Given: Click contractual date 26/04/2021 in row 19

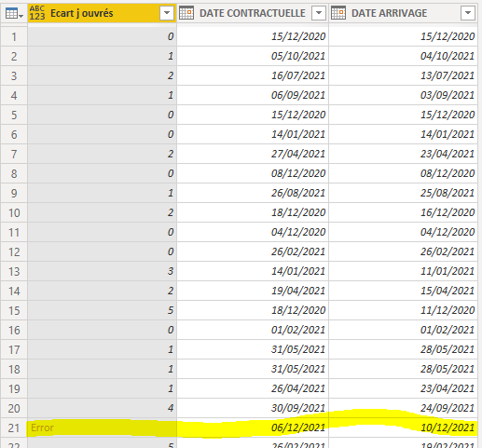Looking at the screenshot, I should pos(253,388).
